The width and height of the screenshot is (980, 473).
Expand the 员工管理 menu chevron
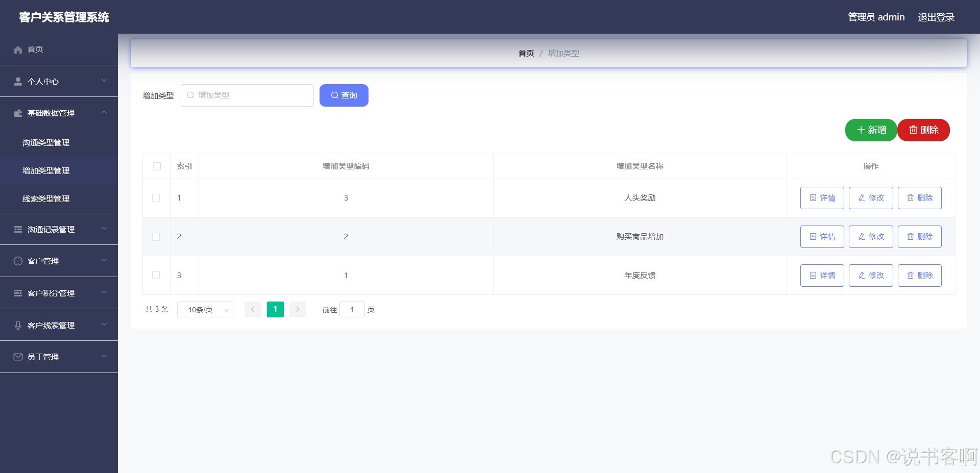coord(104,356)
